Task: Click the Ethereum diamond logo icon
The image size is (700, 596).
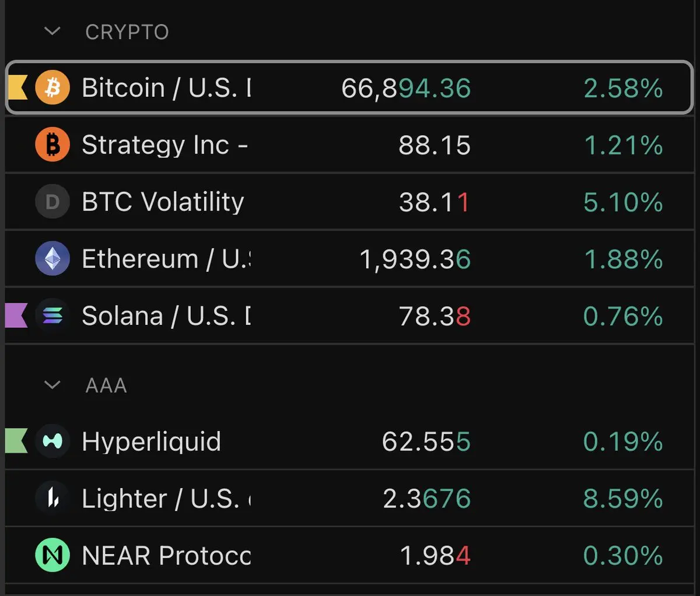Action: [x=52, y=258]
